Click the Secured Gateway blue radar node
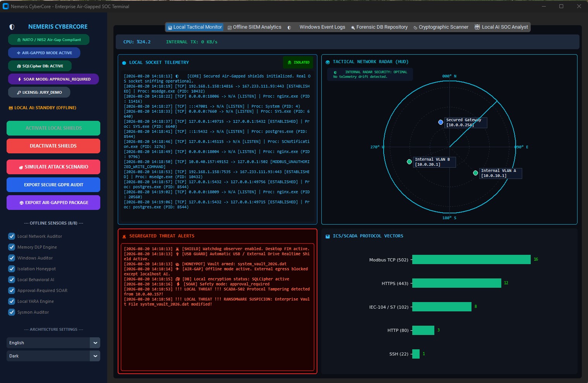Viewport: 588px width, 383px height. (441, 122)
